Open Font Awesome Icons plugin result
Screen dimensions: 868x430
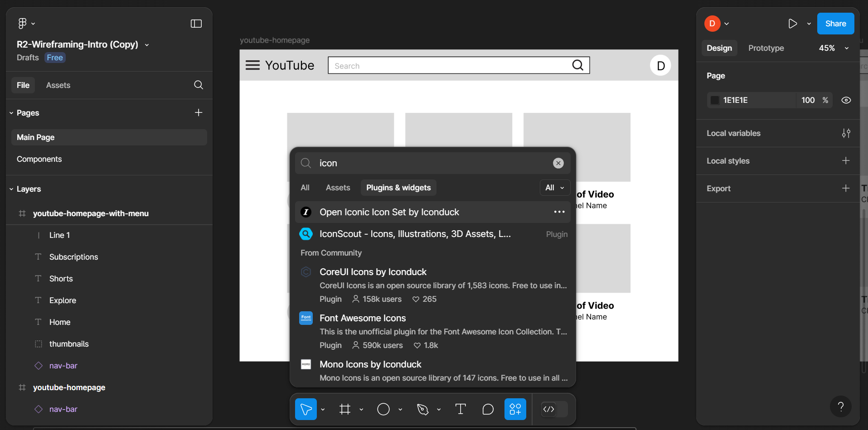[432, 331]
